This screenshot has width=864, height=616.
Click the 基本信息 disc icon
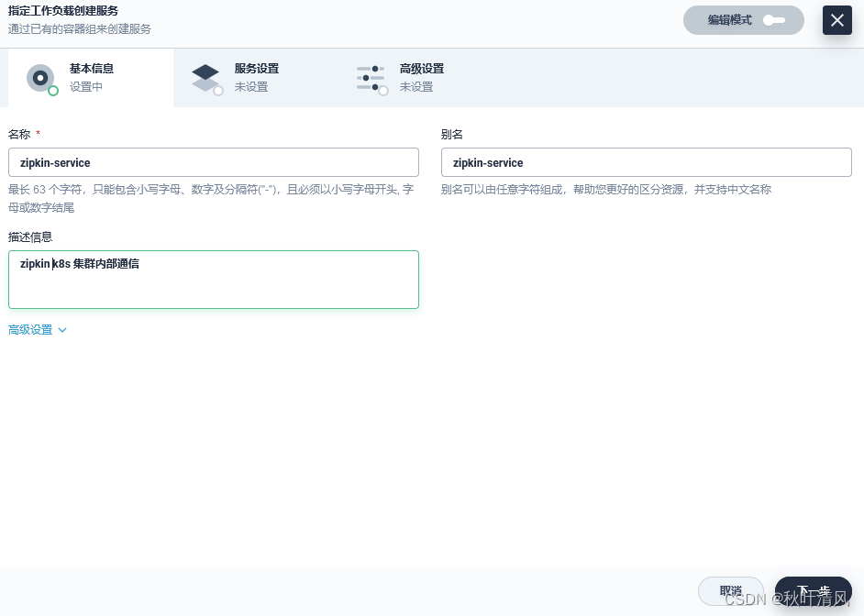click(x=41, y=79)
